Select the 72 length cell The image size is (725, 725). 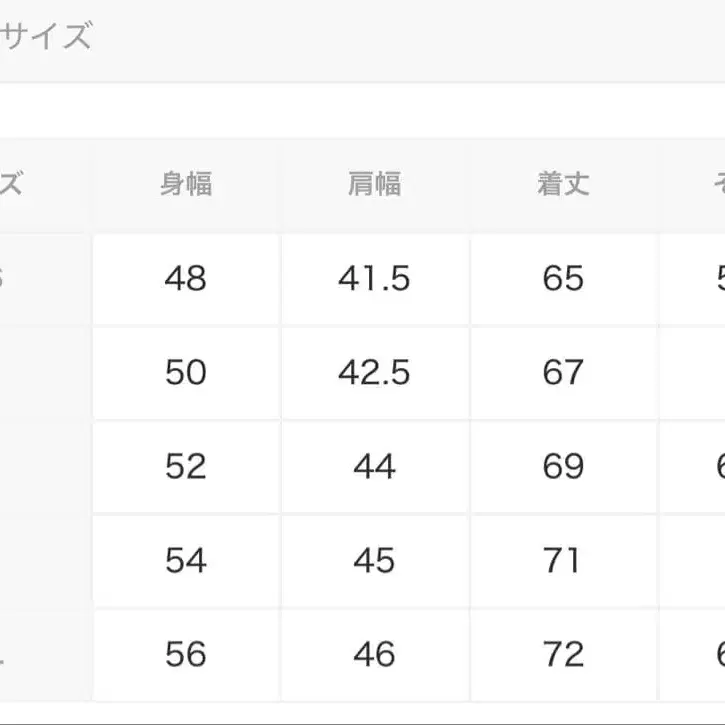(563, 655)
